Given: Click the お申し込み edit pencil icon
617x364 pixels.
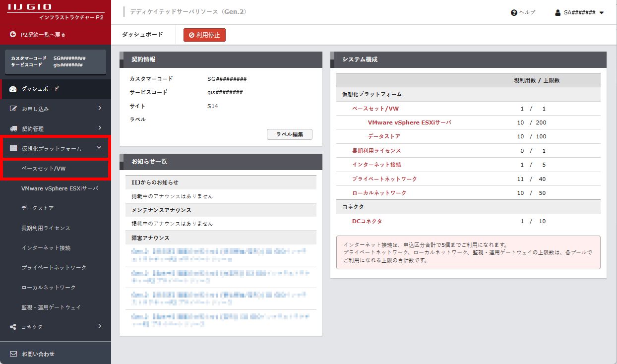Looking at the screenshot, I should (13, 109).
